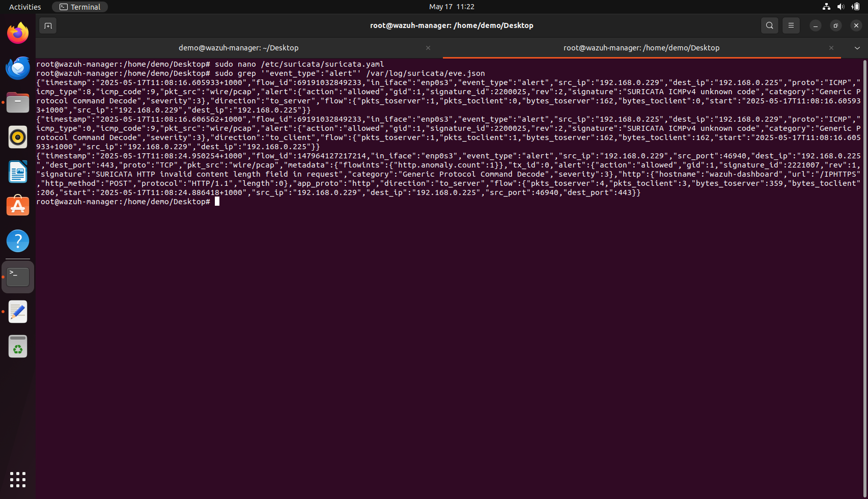Image resolution: width=868 pixels, height=499 pixels.
Task: Open Text Editor from the dock
Action: (x=18, y=312)
